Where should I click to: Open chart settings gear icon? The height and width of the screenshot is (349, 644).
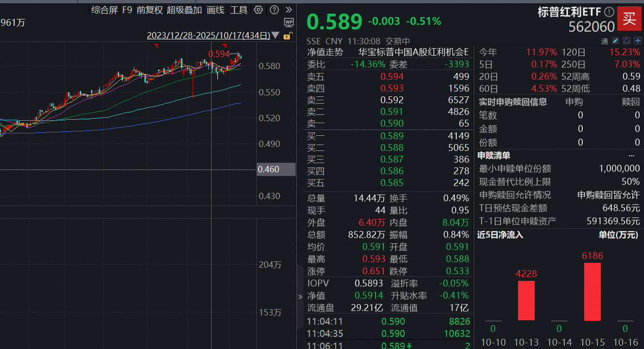[x=259, y=10]
